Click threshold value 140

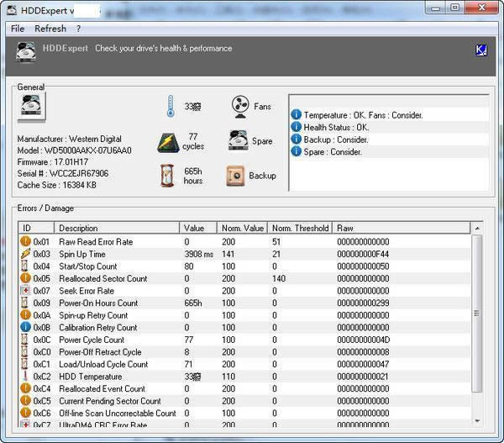[x=279, y=278]
